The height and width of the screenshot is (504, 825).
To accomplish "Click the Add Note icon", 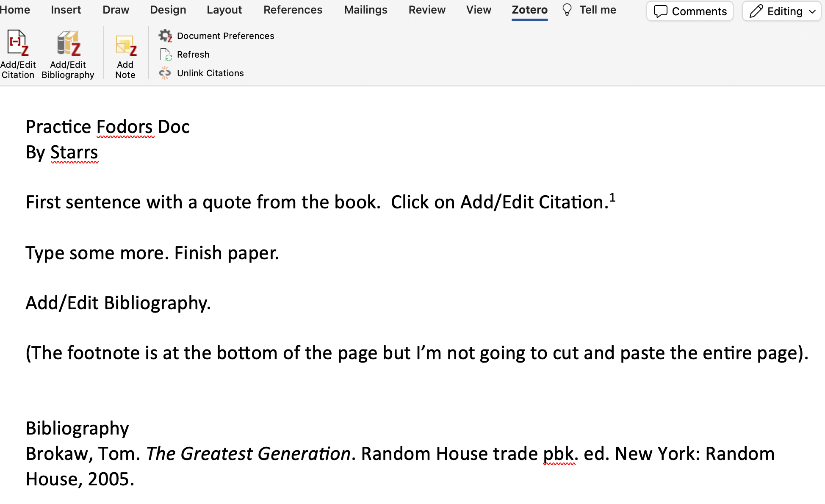I will [x=126, y=45].
